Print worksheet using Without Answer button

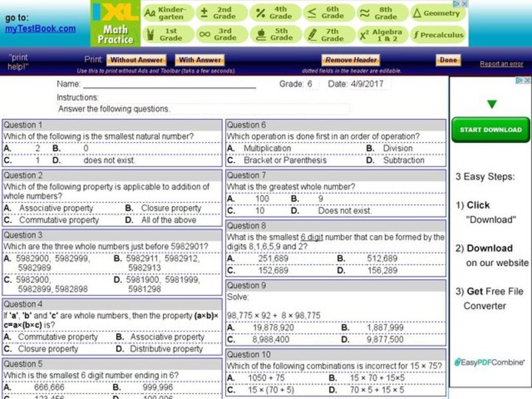[x=135, y=60]
